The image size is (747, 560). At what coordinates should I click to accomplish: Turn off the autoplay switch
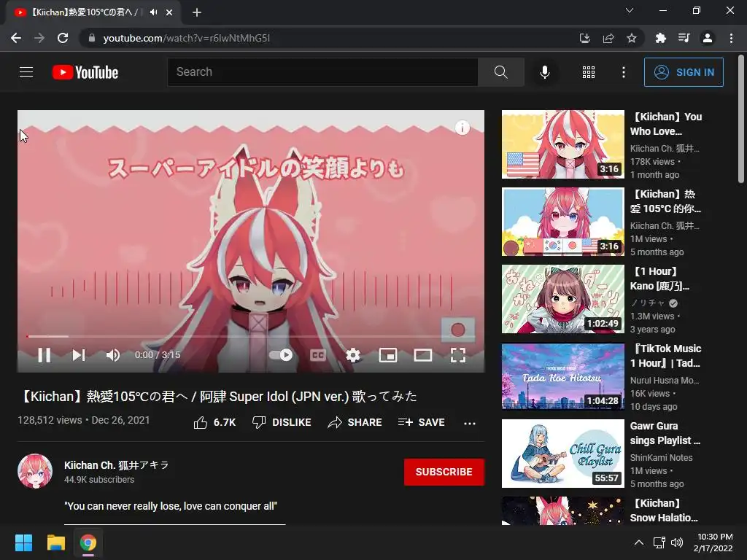281,355
